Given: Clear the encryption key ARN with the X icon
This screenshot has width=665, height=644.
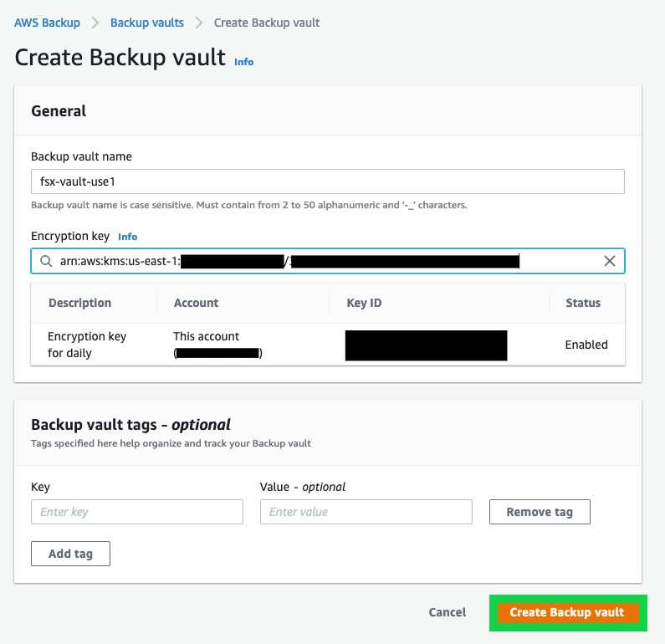Looking at the screenshot, I should click(x=610, y=262).
